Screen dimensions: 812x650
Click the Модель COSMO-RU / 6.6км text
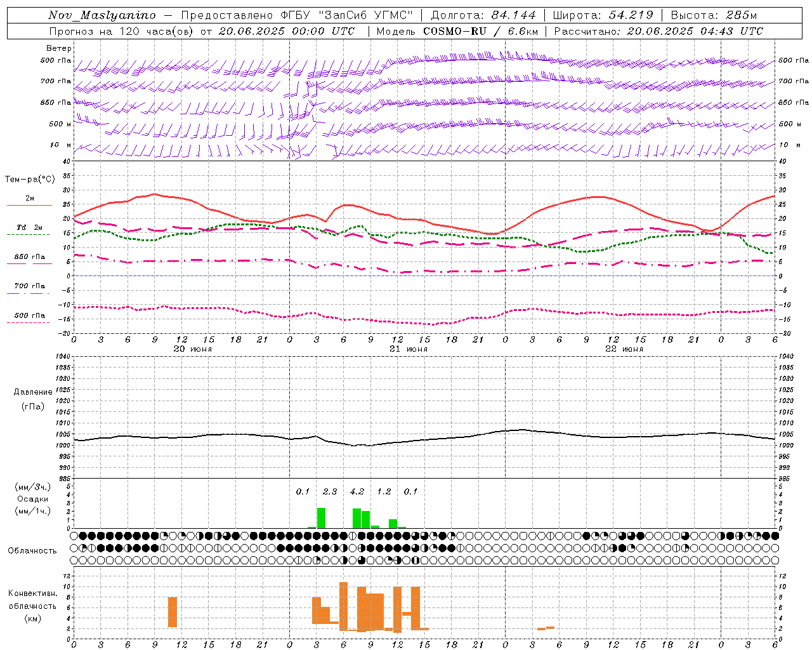tap(457, 31)
